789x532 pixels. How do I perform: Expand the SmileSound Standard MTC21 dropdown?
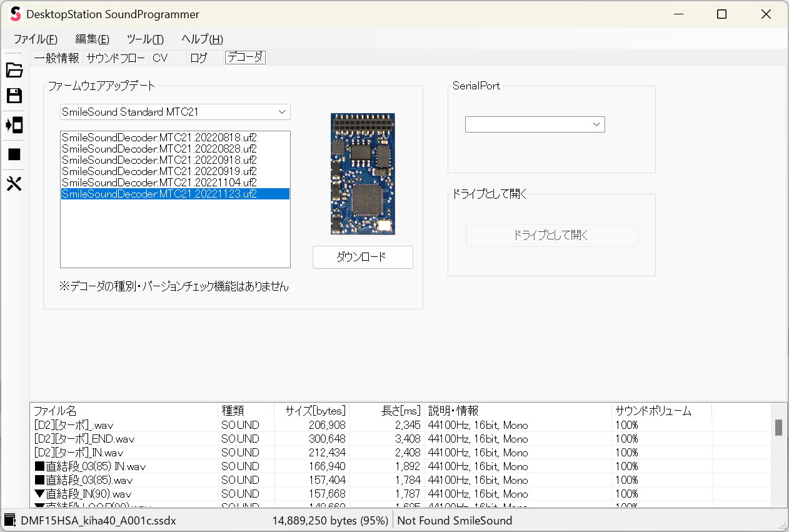tap(281, 112)
